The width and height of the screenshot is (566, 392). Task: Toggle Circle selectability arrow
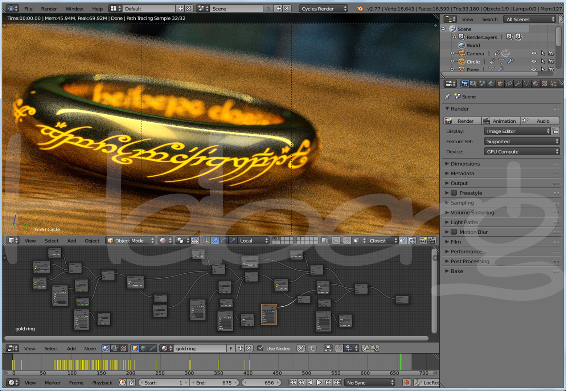coord(543,62)
